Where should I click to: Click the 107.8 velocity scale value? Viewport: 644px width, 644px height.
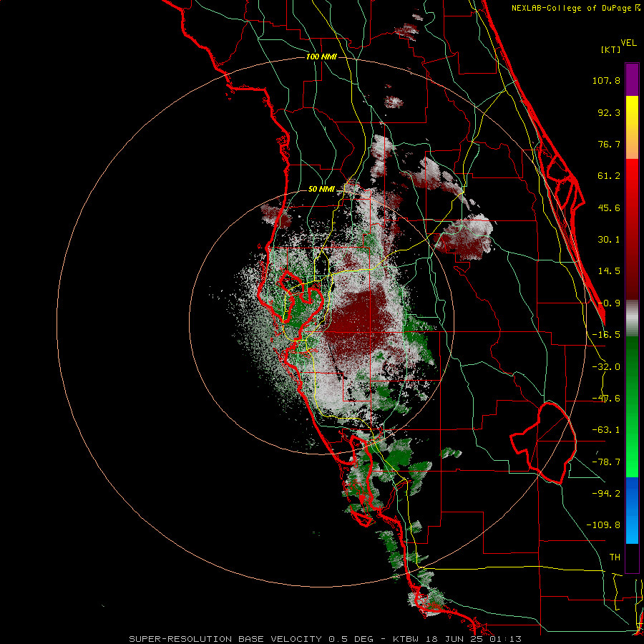(606, 80)
